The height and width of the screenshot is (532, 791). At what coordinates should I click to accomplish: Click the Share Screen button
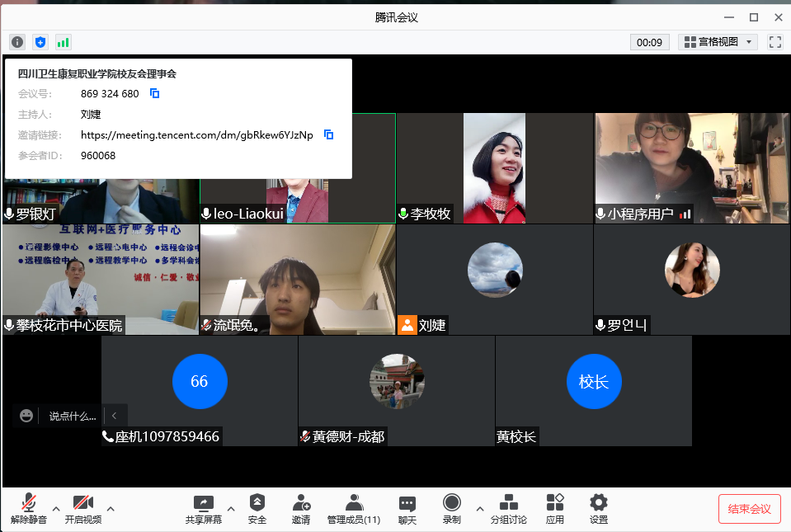click(x=203, y=508)
